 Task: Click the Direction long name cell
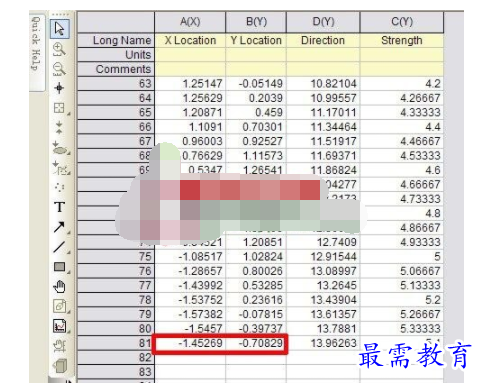click(x=323, y=40)
